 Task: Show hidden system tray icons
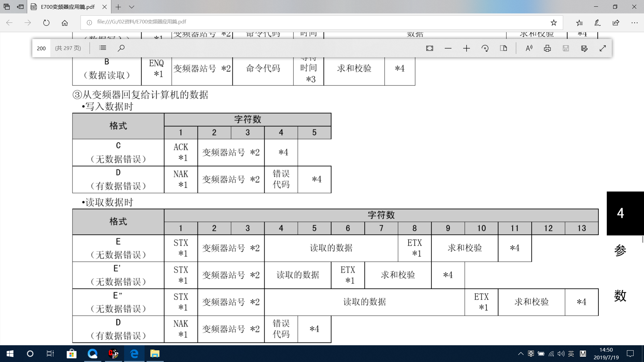tap(521, 354)
